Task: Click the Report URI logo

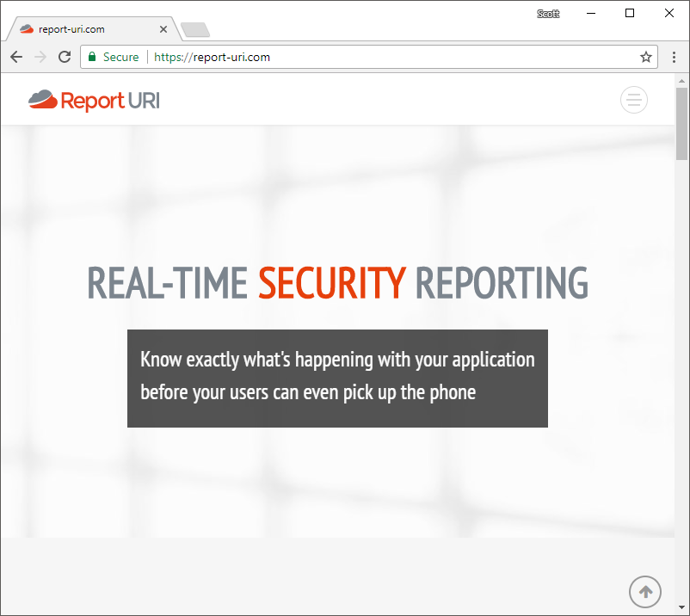Action: [94, 101]
